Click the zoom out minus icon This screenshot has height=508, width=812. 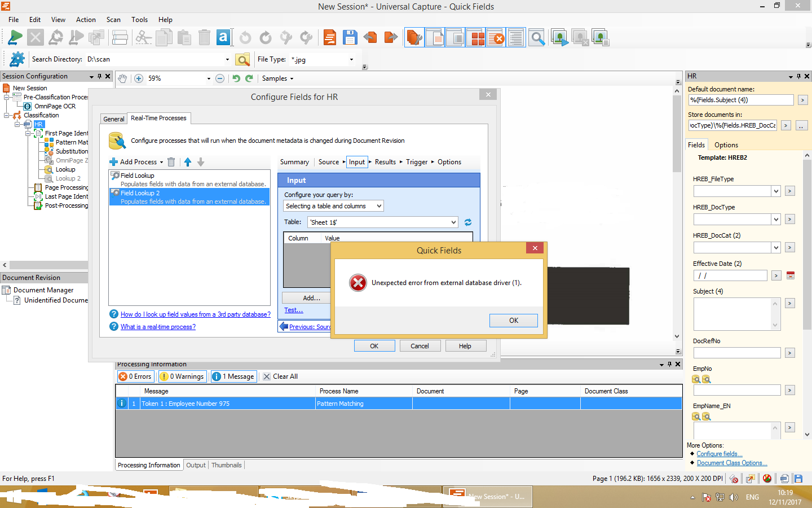coord(220,78)
